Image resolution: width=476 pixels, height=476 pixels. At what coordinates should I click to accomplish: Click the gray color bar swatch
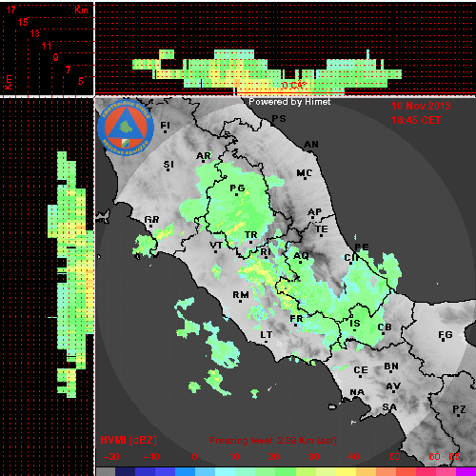(x=106, y=471)
